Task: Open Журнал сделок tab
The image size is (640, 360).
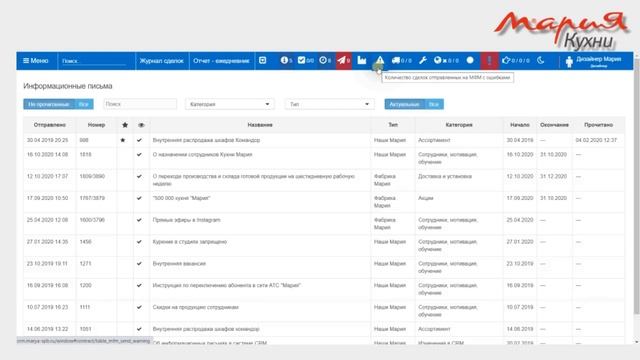Action: [x=162, y=61]
